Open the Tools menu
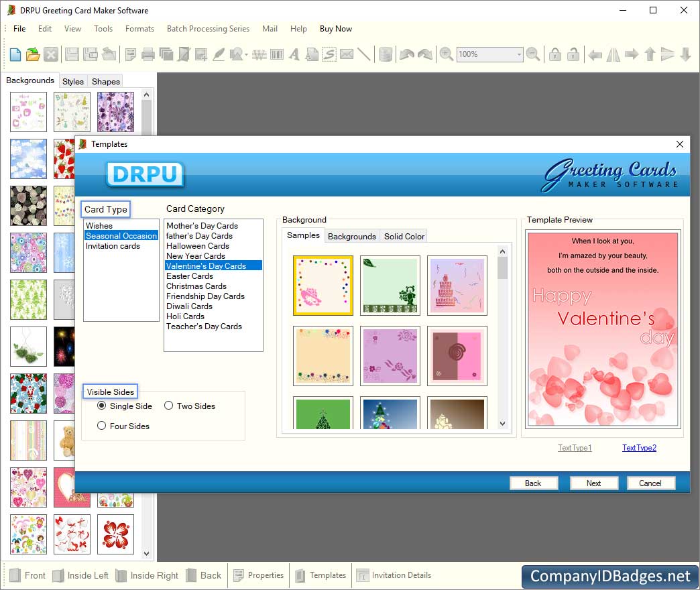 [103, 29]
